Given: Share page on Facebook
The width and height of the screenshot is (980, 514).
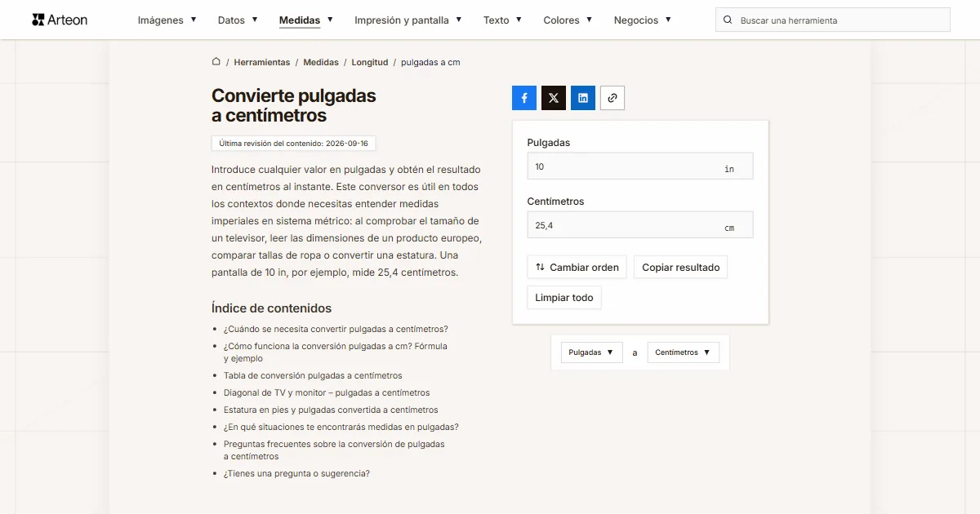Looking at the screenshot, I should click(524, 98).
